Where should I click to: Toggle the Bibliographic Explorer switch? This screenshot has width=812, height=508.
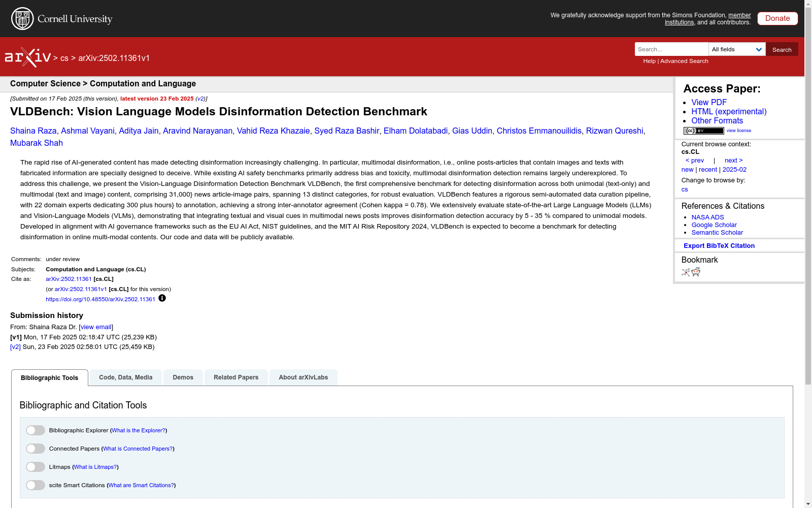[36, 430]
